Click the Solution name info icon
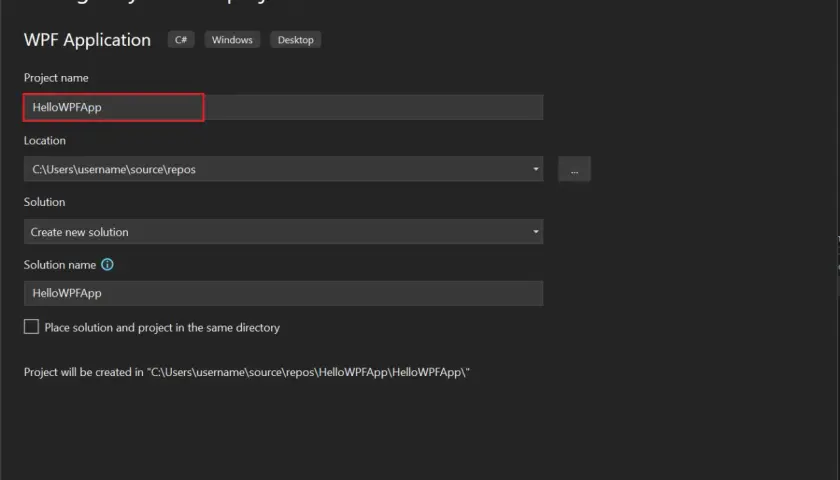 [x=107, y=265]
